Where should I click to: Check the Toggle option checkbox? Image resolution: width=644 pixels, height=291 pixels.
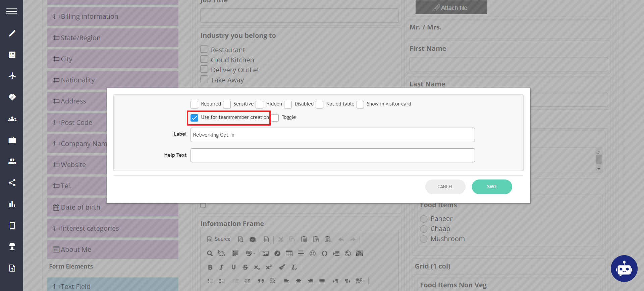point(275,118)
